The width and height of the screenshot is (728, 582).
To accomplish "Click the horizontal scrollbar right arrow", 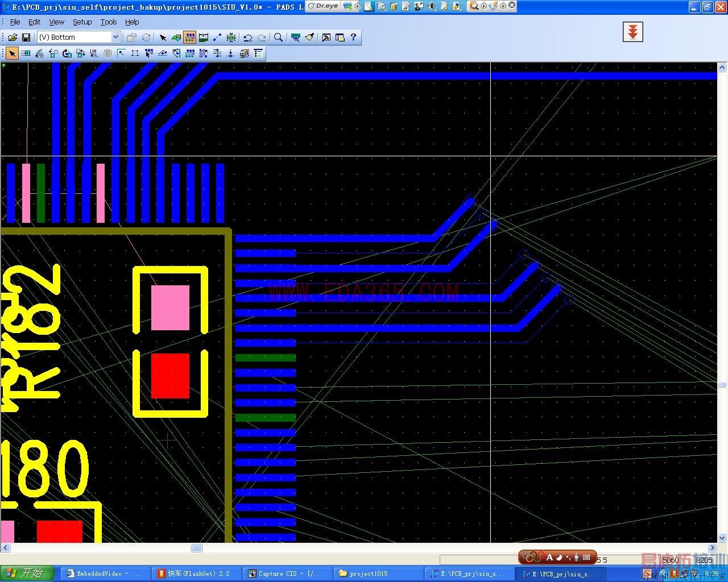I will point(713,548).
